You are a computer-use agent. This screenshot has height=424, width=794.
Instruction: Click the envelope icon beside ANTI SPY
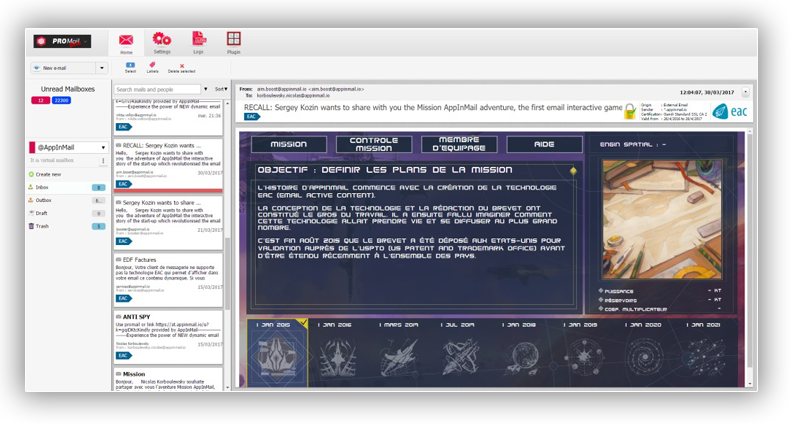pos(118,317)
